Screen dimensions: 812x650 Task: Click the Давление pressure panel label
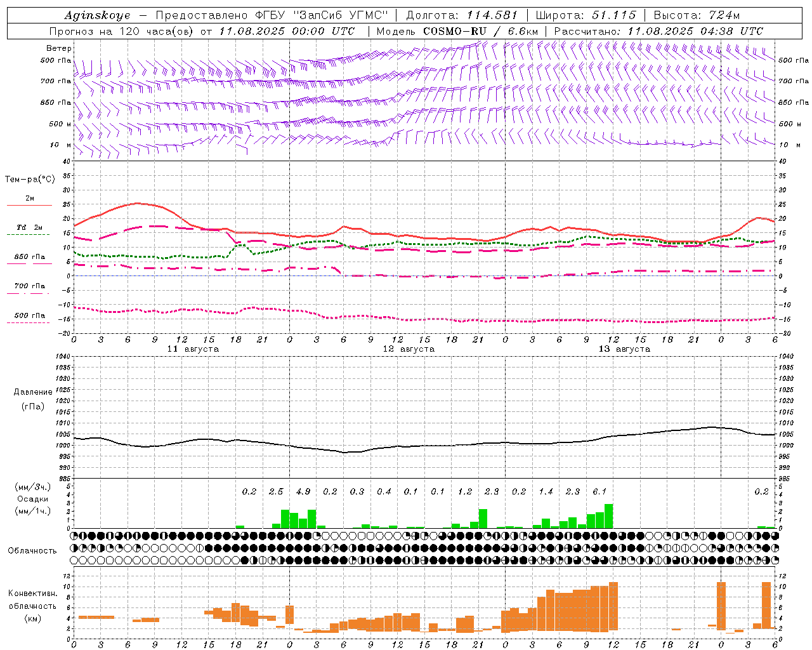coord(33,392)
